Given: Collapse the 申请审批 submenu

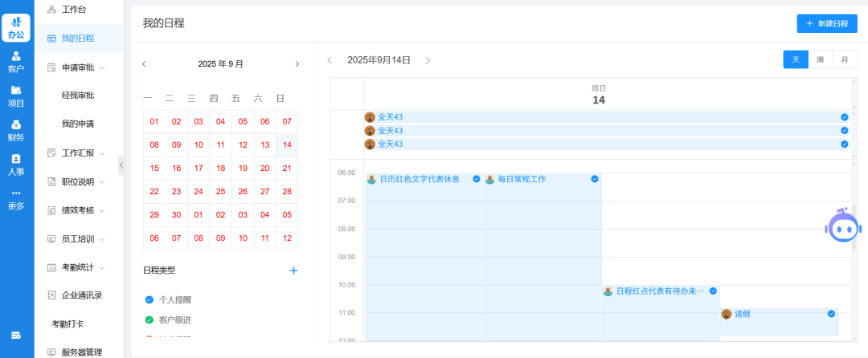Looking at the screenshot, I should coord(102,67).
